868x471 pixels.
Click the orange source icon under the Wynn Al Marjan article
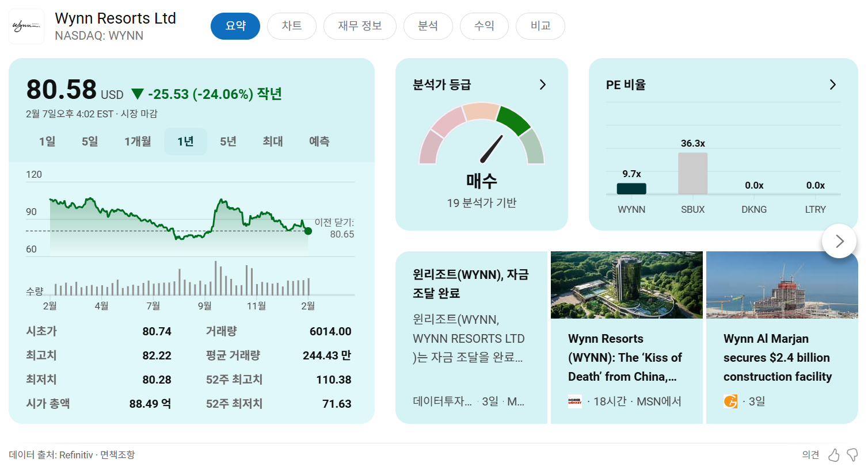(x=730, y=401)
